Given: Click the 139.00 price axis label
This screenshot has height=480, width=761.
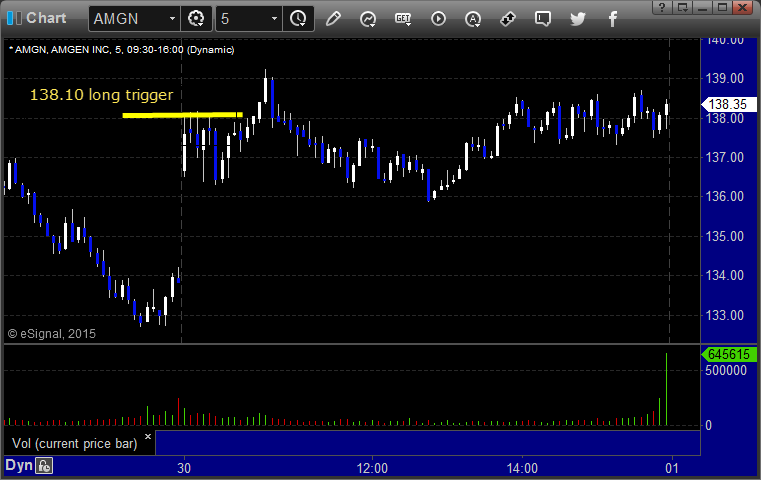Looking at the screenshot, I should [725, 78].
